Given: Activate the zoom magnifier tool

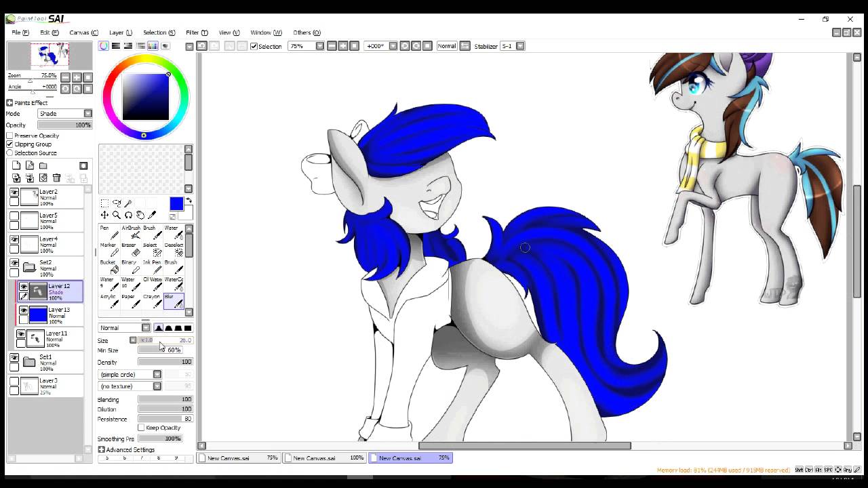Looking at the screenshot, I should pyautogui.click(x=117, y=215).
